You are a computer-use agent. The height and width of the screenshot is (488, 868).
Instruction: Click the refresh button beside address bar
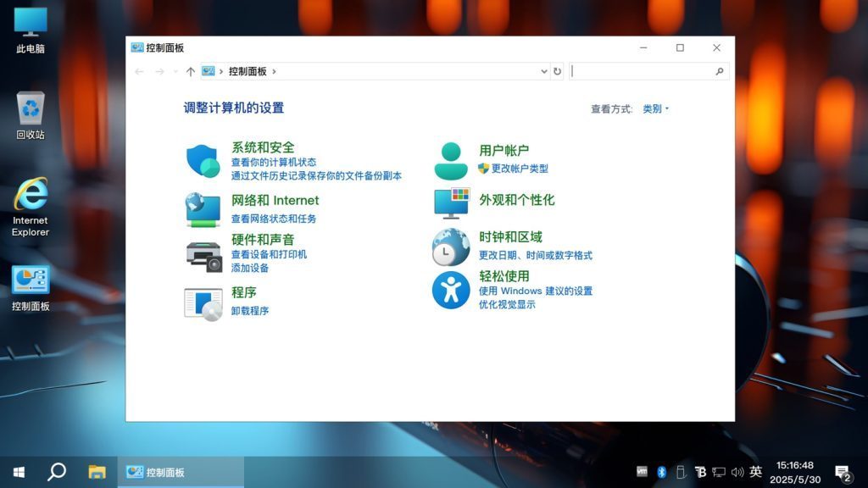click(557, 71)
